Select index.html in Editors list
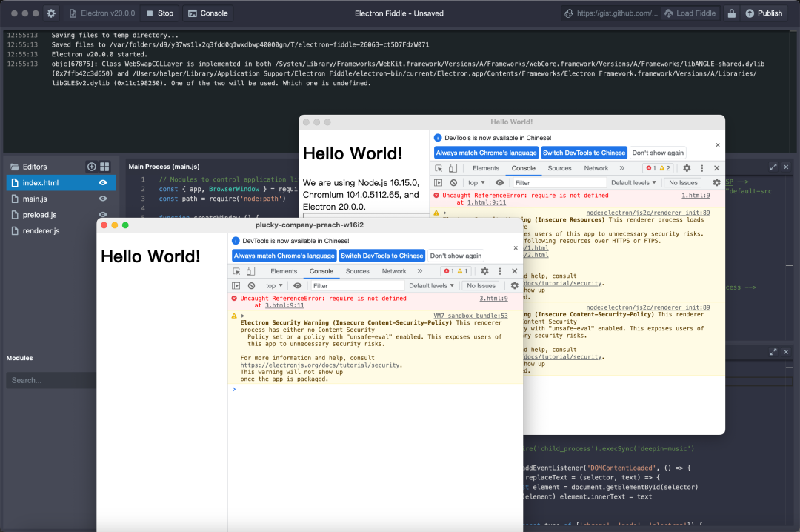 pyautogui.click(x=61, y=183)
